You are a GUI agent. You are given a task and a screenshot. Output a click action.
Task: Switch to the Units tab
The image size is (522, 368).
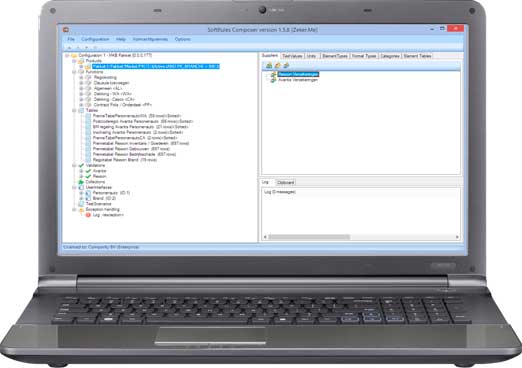(311, 56)
